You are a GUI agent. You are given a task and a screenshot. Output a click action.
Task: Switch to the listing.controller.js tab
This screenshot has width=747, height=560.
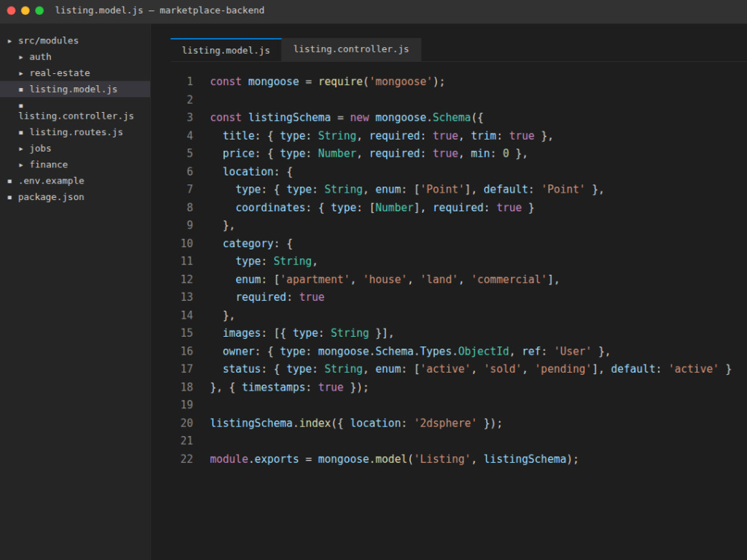click(351, 49)
